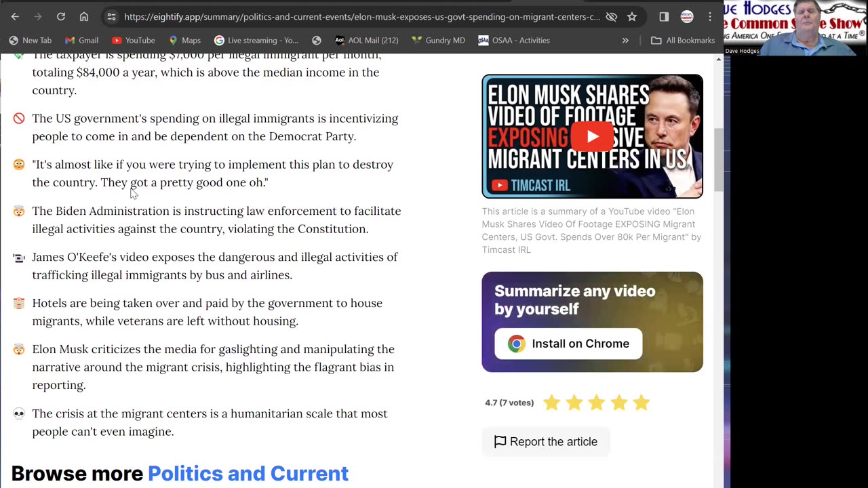Click the page vertical scrollbar thumb
The height and width of the screenshot is (488, 868).
click(x=719, y=160)
